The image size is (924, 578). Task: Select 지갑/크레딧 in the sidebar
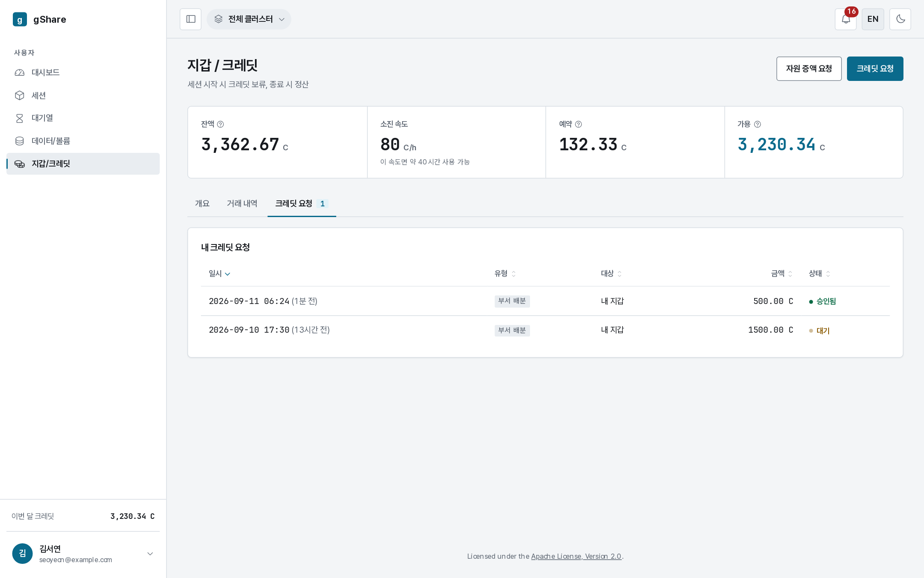[83, 164]
